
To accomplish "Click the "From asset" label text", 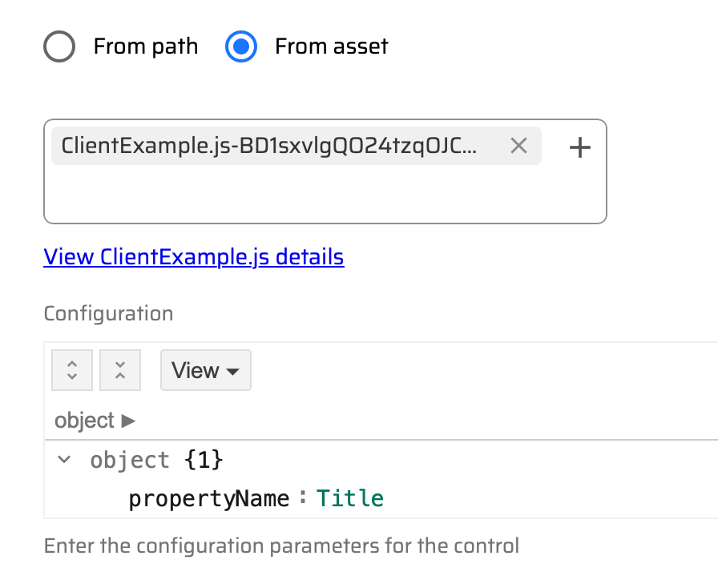I will coord(331,46).
